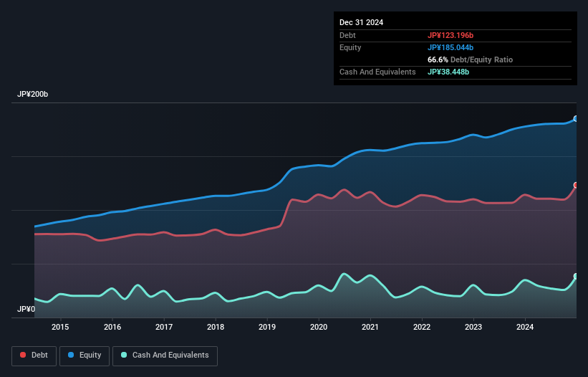This screenshot has width=588, height=377.
Task: Click the 2018 x-axis label
Action: 216,327
